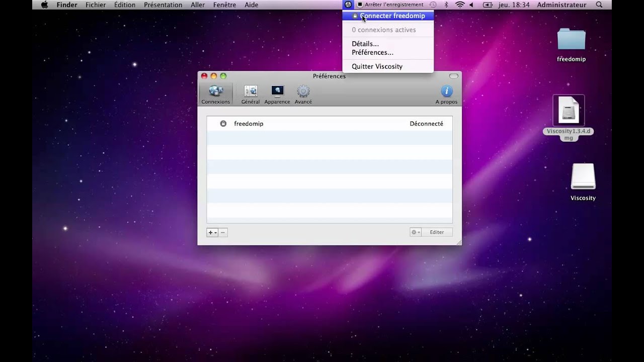Click the Préférences window title text
Viewport: 644px width, 362px height.
point(329,76)
